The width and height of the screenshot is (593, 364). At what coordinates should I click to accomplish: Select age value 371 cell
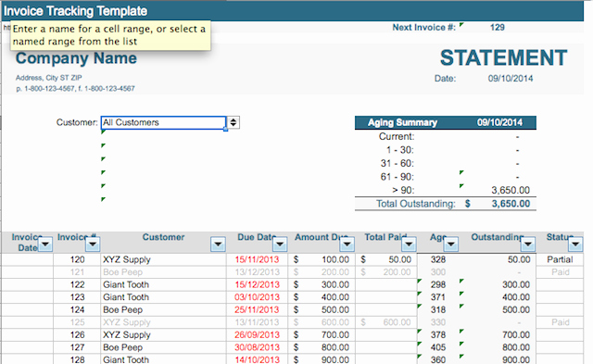(438, 297)
